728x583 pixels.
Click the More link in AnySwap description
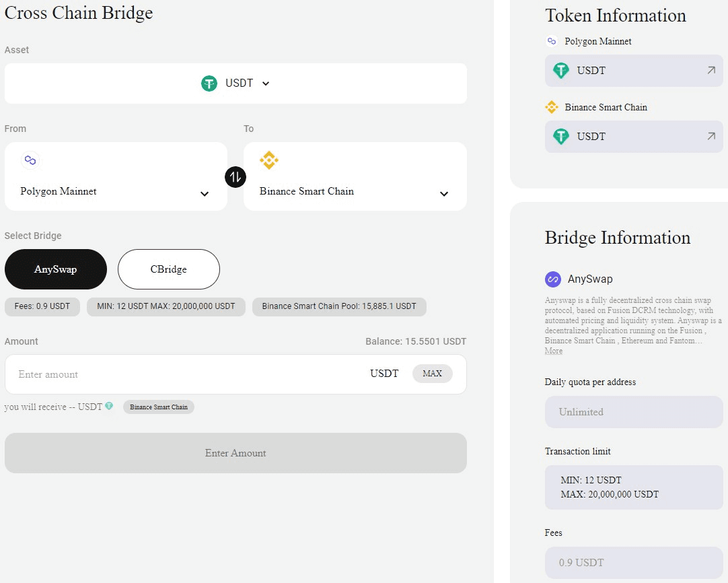click(554, 351)
